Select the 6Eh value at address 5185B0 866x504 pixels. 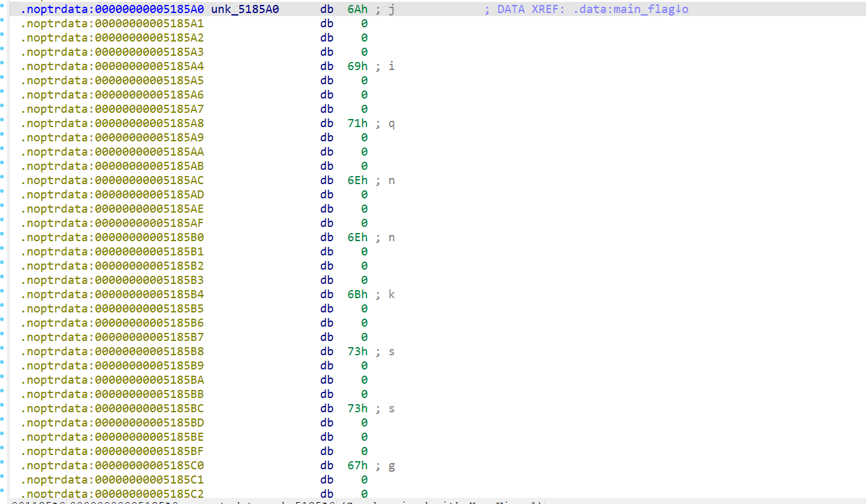point(357,237)
